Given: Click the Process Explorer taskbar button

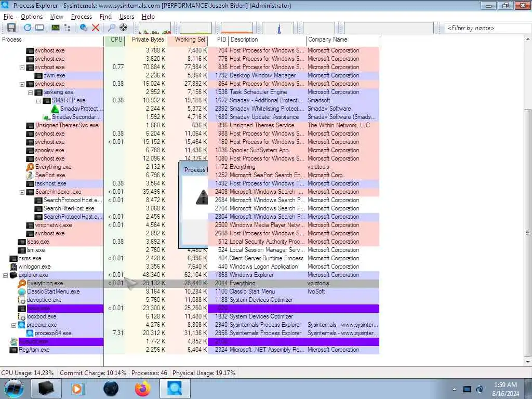Looking at the screenshot, I should coord(175,389).
